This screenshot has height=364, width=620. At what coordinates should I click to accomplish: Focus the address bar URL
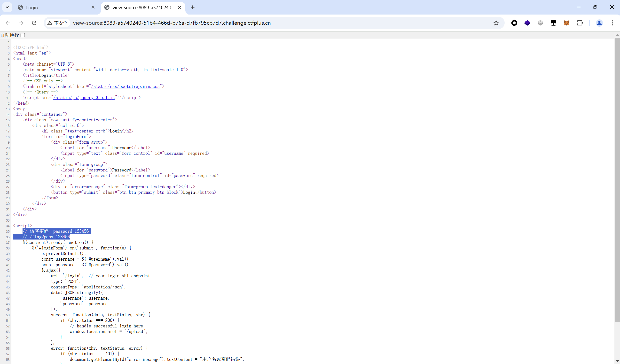[172, 23]
